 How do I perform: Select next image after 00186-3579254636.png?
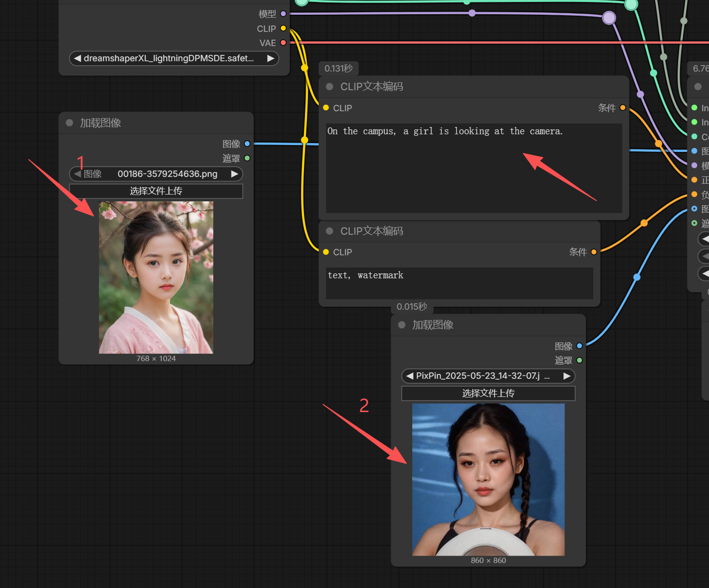click(234, 173)
